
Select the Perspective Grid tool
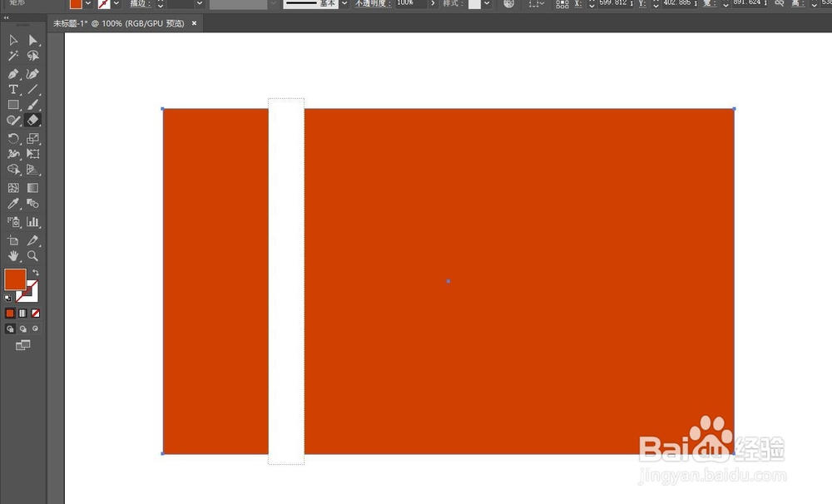(33, 170)
